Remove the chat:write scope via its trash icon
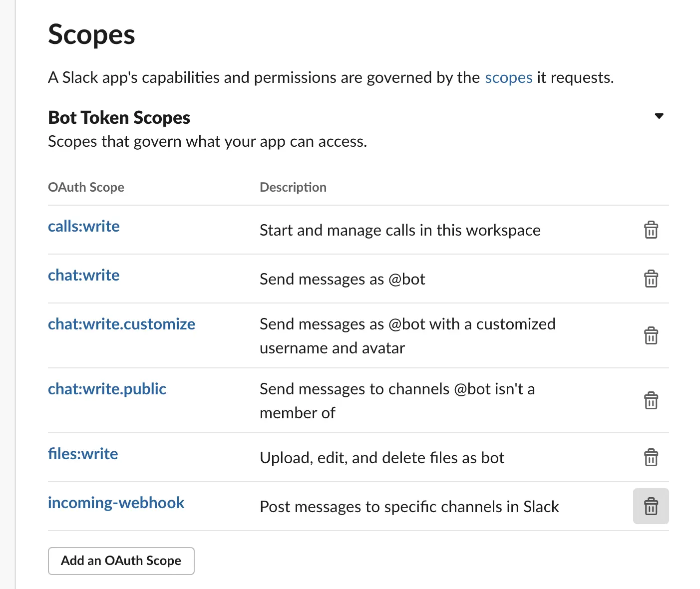 651,279
